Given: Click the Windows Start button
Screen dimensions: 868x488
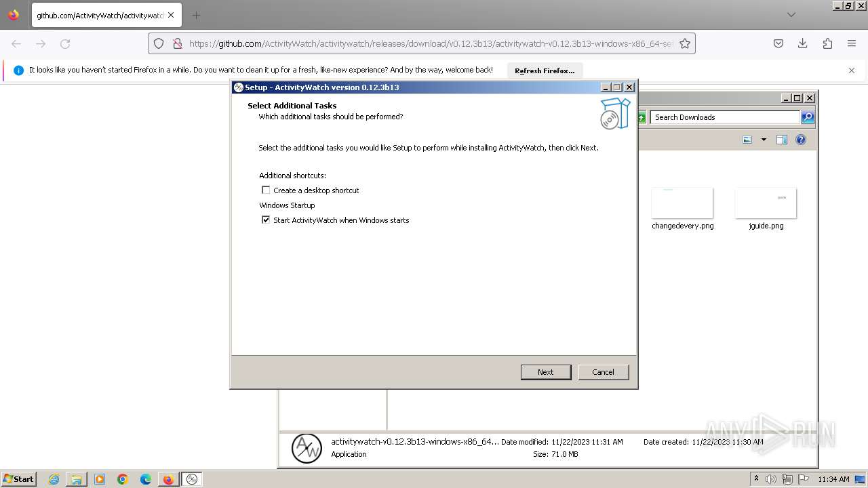Looking at the screenshot, I should 19,479.
